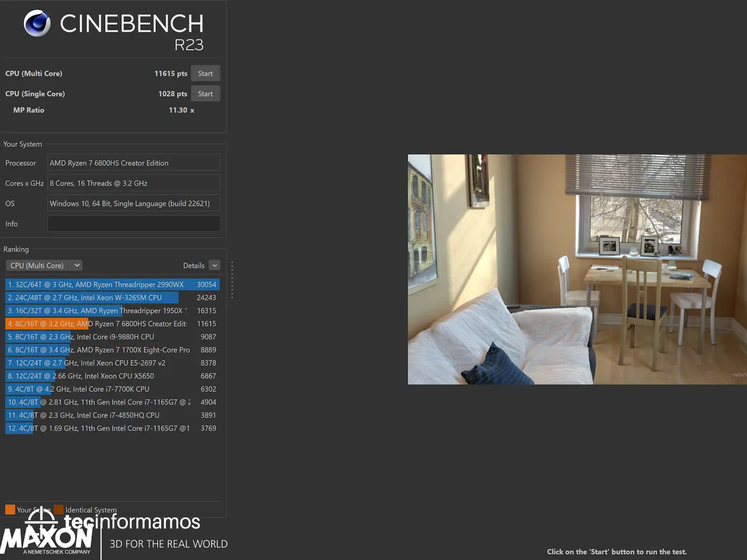
Task: Click the dotted panel resize handle
Action: tap(232, 280)
